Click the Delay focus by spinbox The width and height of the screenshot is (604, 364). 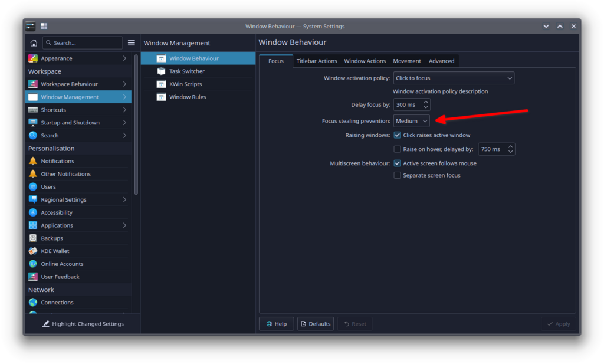[x=407, y=104]
